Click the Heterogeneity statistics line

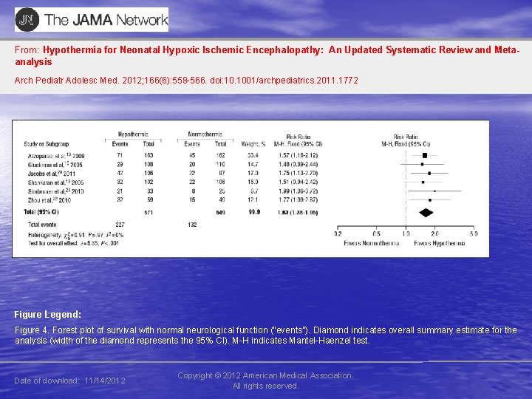(75, 235)
